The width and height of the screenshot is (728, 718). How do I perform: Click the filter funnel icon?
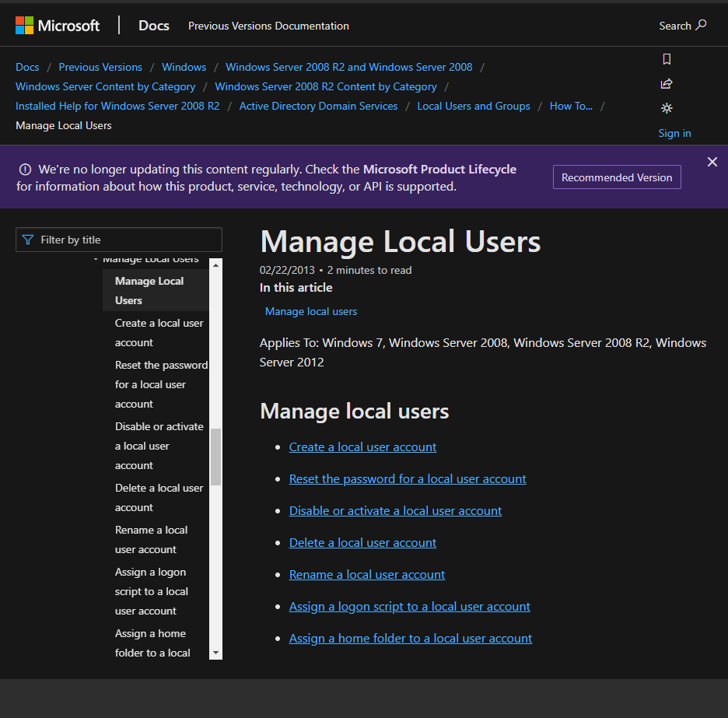28,240
